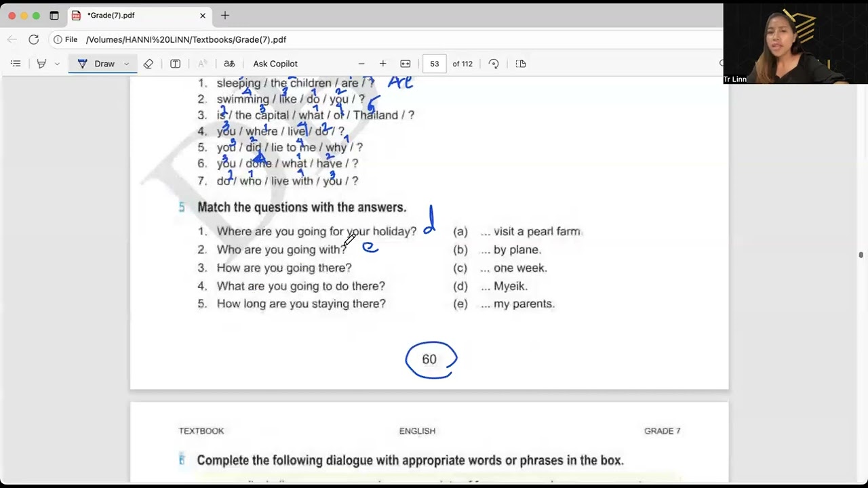Click line "you / done / what / have / ?"
This screenshot has width=868, height=488.
pyautogui.click(x=288, y=164)
